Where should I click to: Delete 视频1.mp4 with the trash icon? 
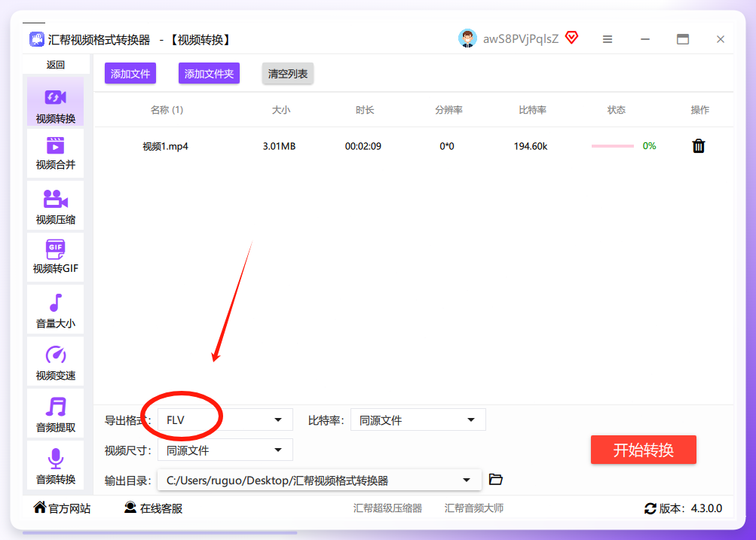pyautogui.click(x=699, y=146)
